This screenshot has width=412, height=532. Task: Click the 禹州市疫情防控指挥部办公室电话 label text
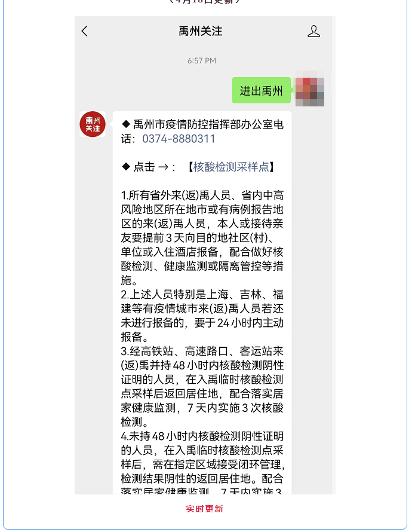(x=202, y=132)
